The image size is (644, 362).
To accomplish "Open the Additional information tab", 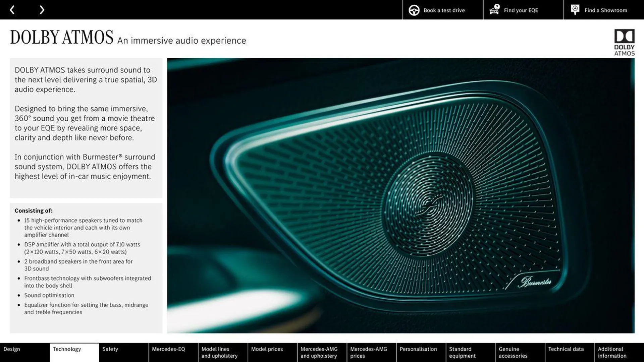I will click(x=620, y=352).
